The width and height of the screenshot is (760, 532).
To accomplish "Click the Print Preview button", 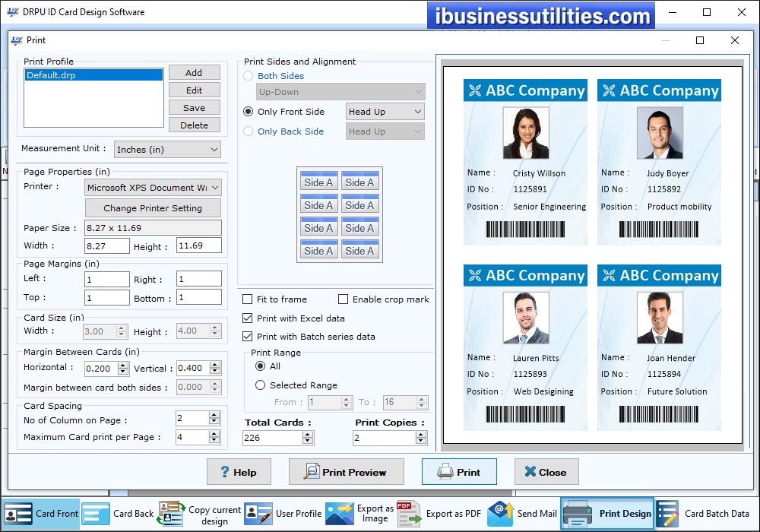I will (x=345, y=472).
